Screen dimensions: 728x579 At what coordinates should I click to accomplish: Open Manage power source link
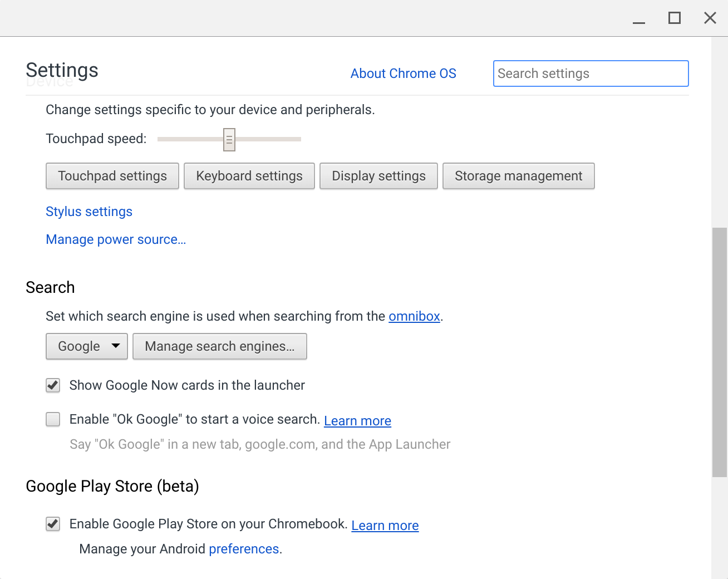pyautogui.click(x=116, y=239)
